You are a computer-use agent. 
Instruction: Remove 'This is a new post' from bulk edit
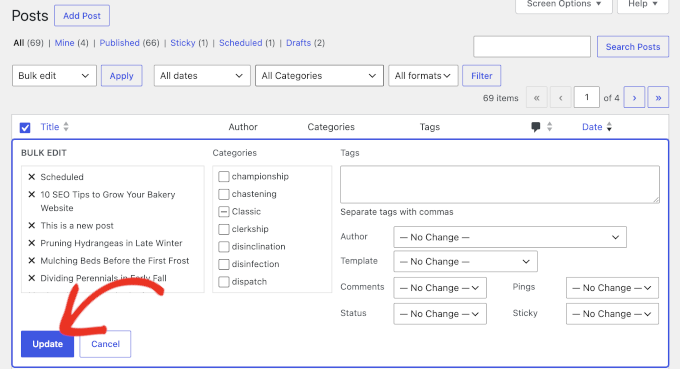pos(31,225)
